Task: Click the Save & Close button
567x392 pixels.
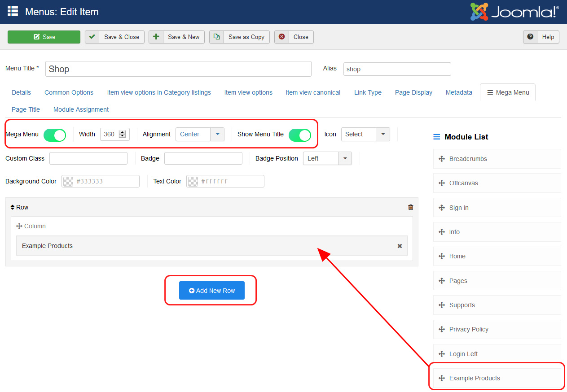Action: pyautogui.click(x=115, y=37)
